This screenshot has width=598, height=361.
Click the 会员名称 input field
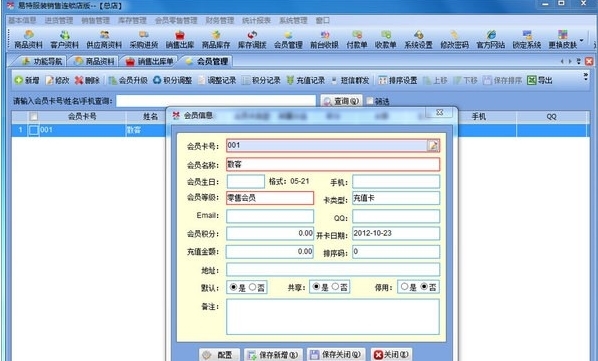[x=333, y=164]
